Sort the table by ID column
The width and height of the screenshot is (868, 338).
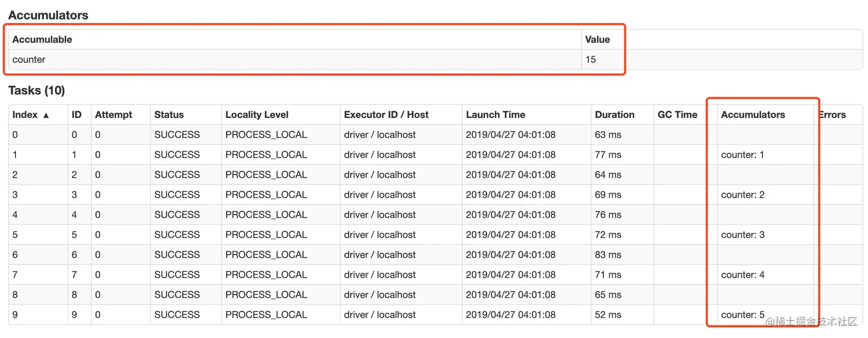(x=76, y=114)
